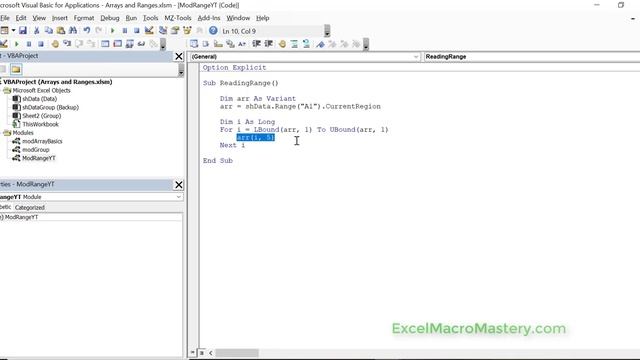Select the Categorized tab in Properties
Viewport: 640px width, 360px height.
[30, 207]
